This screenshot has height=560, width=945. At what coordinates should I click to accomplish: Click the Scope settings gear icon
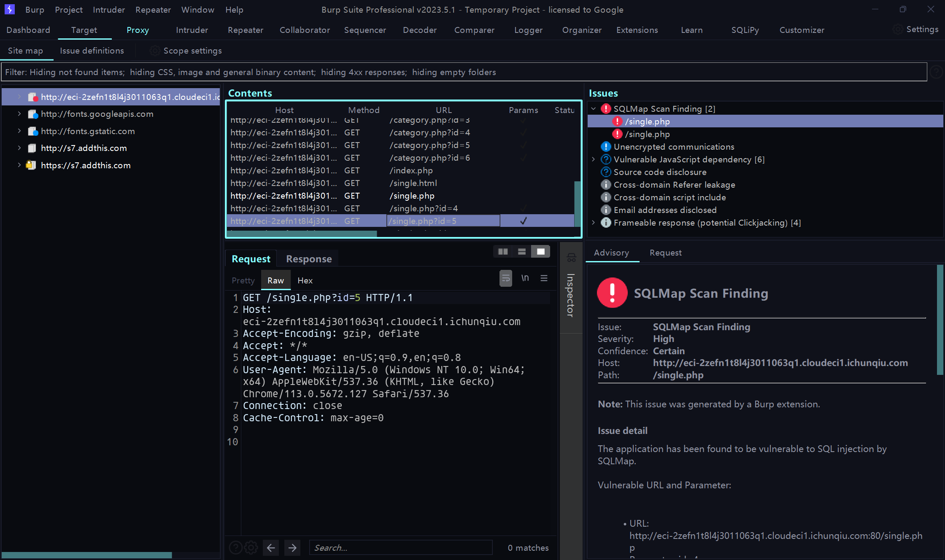pyautogui.click(x=155, y=51)
